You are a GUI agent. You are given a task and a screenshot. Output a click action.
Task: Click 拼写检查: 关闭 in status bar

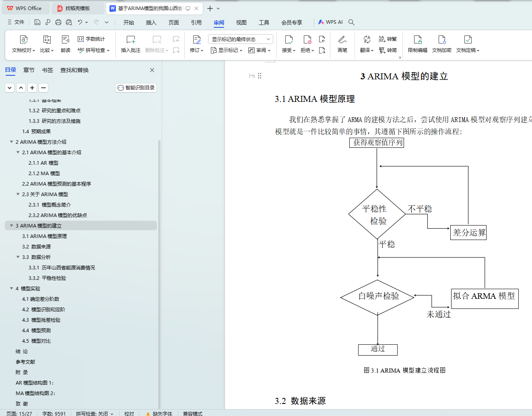coord(95,414)
